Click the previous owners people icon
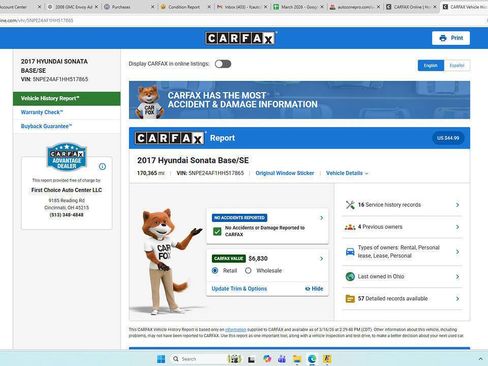Viewport: 488px width, 366px height. click(x=350, y=227)
